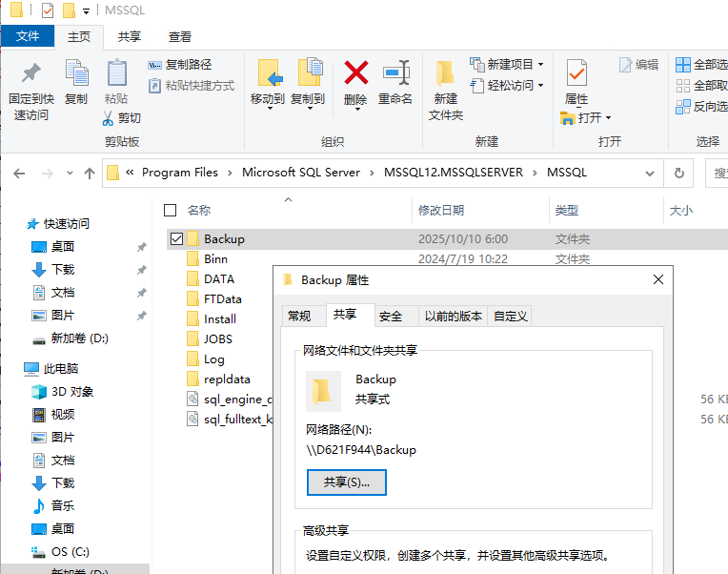The height and width of the screenshot is (574, 728).
Task: Click Microsoft SQL Server breadcrumb
Action: [x=301, y=173]
